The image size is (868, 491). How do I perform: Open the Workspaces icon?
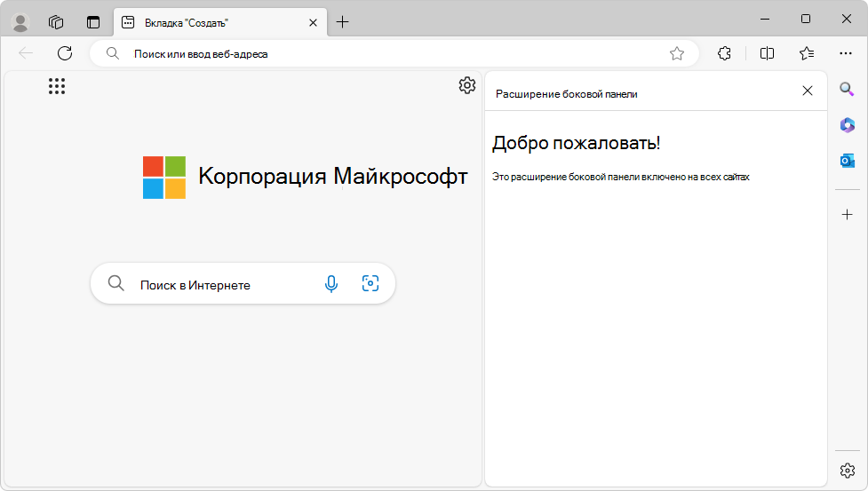click(x=56, y=22)
